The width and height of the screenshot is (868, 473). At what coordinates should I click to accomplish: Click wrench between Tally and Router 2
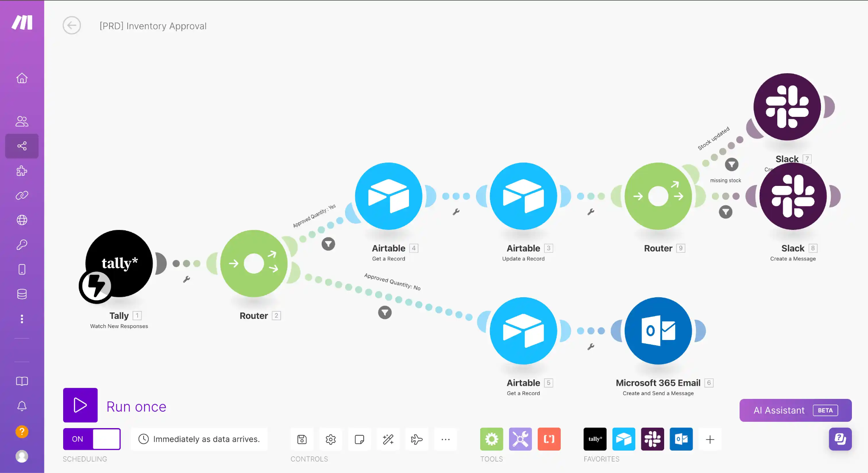(186, 279)
